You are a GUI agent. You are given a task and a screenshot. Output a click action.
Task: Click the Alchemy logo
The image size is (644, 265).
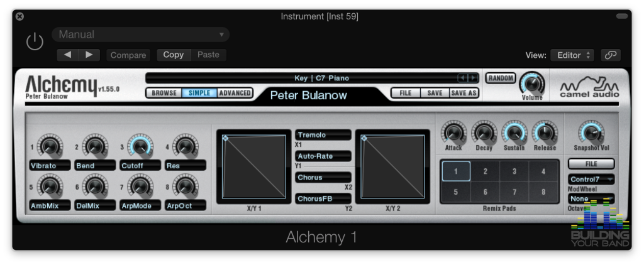point(62,85)
